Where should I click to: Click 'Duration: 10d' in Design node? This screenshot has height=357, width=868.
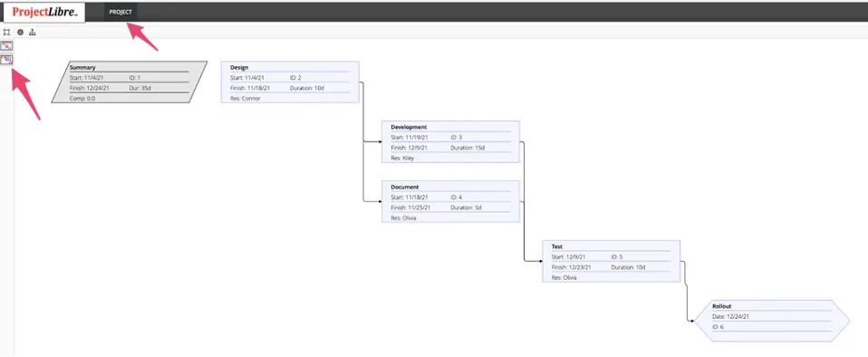tap(306, 88)
